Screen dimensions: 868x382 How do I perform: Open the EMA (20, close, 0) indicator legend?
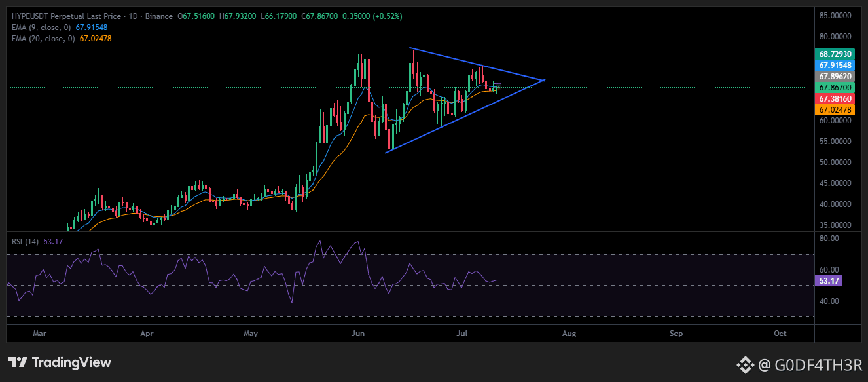pos(44,39)
